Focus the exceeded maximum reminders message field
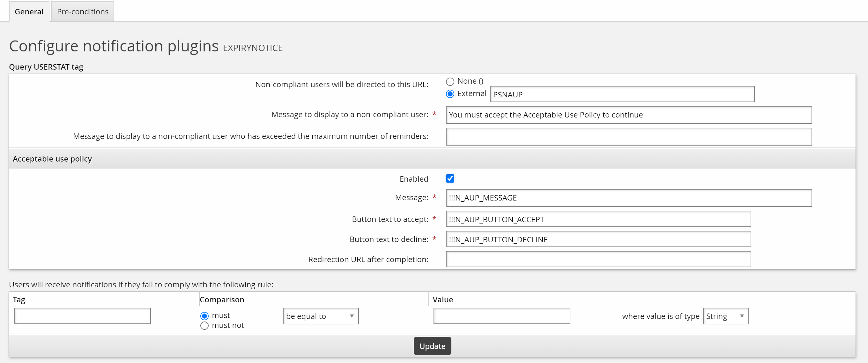The image size is (868, 363). pyautogui.click(x=628, y=136)
